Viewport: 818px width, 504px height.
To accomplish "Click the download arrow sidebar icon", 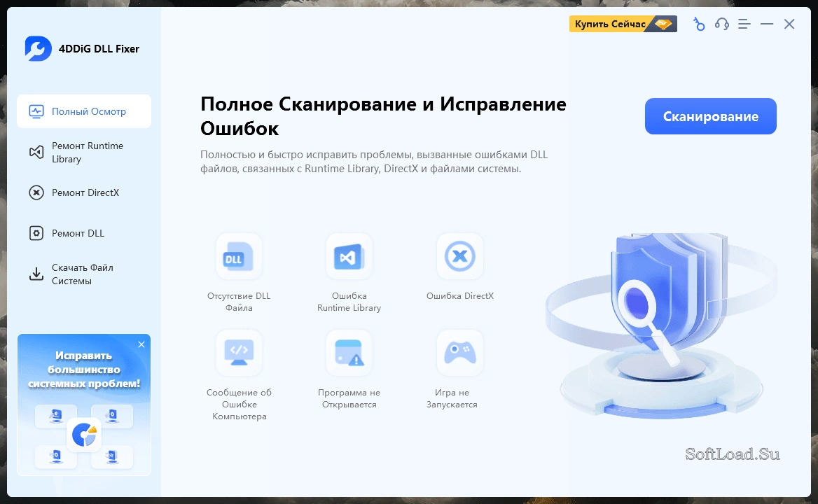I will 36,274.
